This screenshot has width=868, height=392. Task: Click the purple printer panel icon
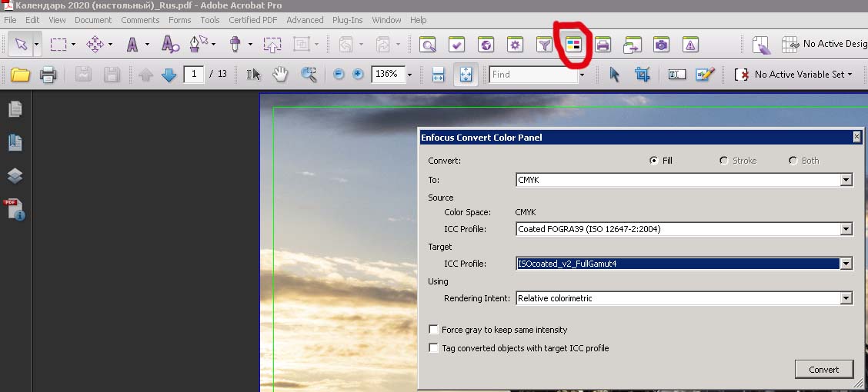(x=603, y=45)
